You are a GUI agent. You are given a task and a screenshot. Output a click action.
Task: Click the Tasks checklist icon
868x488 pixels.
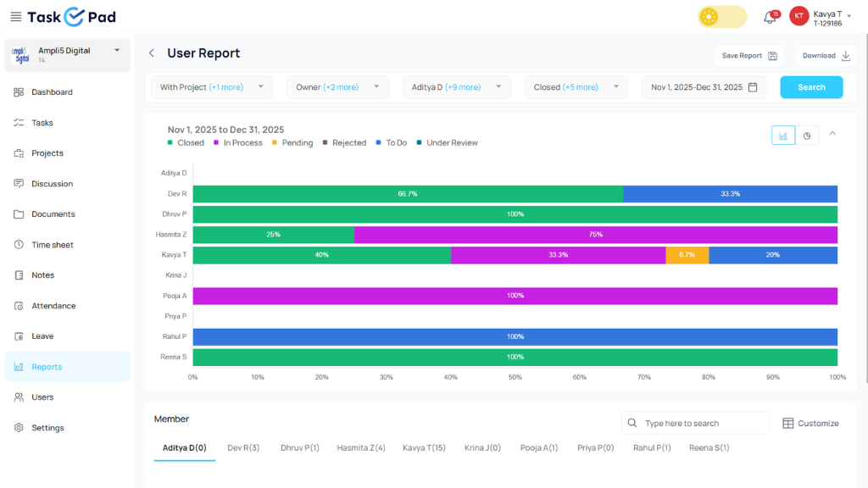pyautogui.click(x=19, y=123)
